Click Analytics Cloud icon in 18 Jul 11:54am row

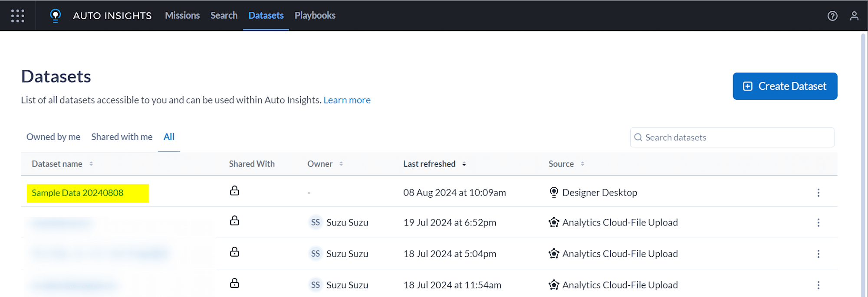[554, 285]
